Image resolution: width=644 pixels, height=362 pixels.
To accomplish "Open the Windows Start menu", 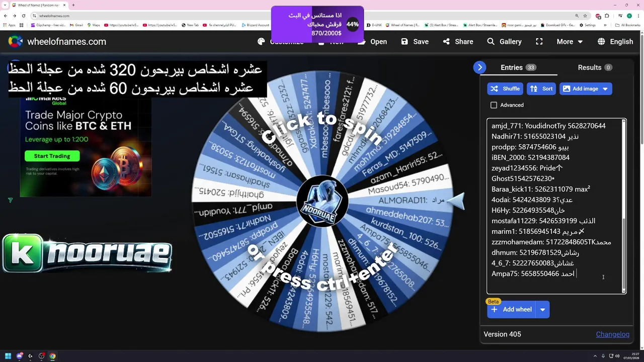I will 8,356.
